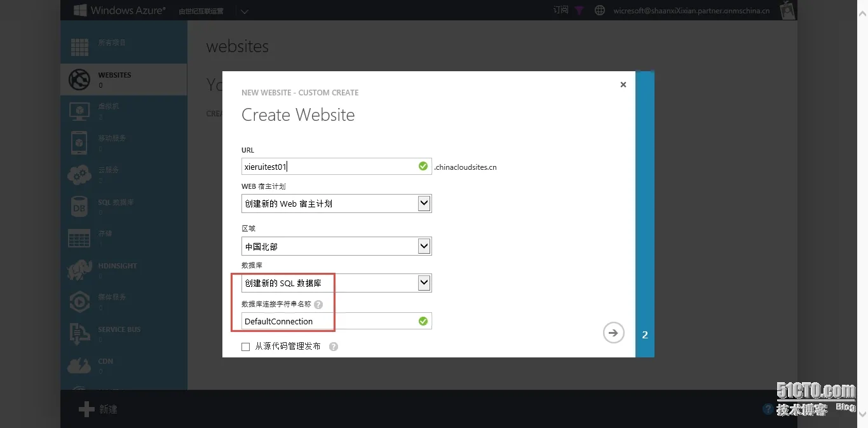Image resolution: width=868 pixels, height=428 pixels.
Task: Click the help icon beside 数据库连接字符串名称
Action: pyautogui.click(x=318, y=305)
